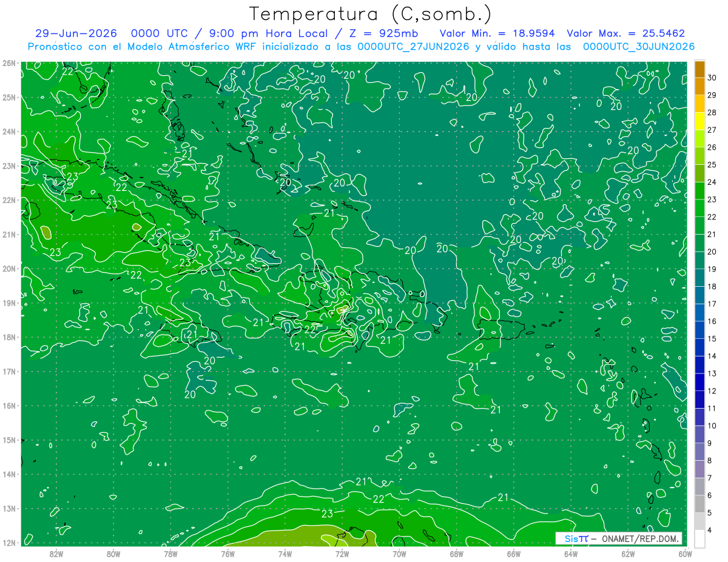
Task: Click the color scale label '28'
Action: [712, 112]
